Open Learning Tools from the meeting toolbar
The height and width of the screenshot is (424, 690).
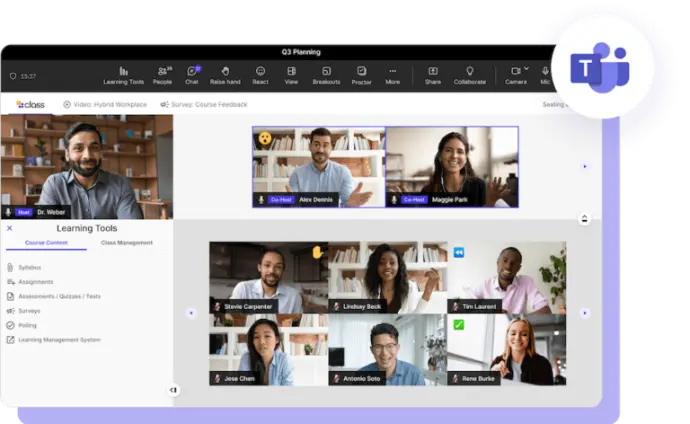point(123,74)
